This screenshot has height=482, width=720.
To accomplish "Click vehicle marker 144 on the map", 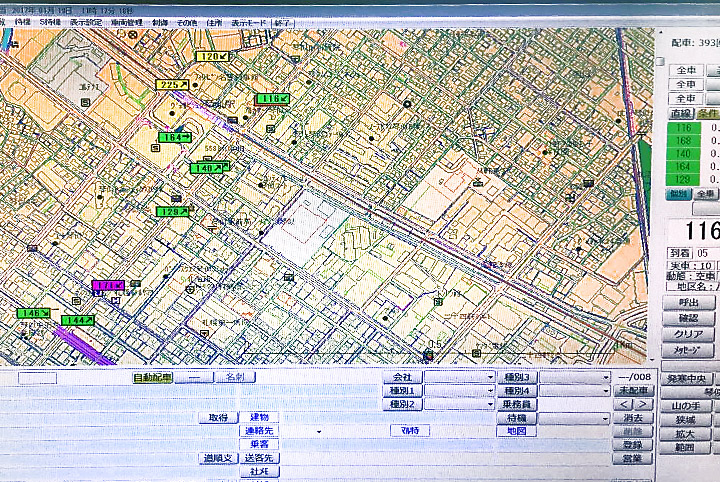I will [76, 320].
